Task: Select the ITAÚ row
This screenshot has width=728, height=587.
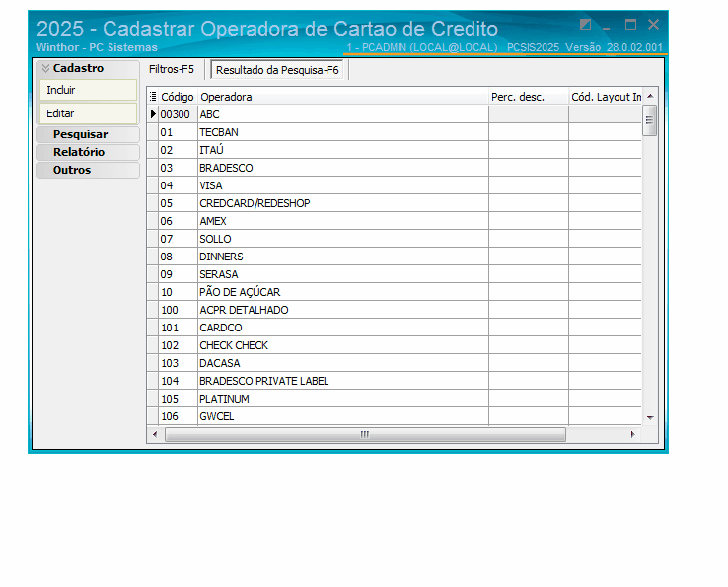Action: tap(395, 150)
